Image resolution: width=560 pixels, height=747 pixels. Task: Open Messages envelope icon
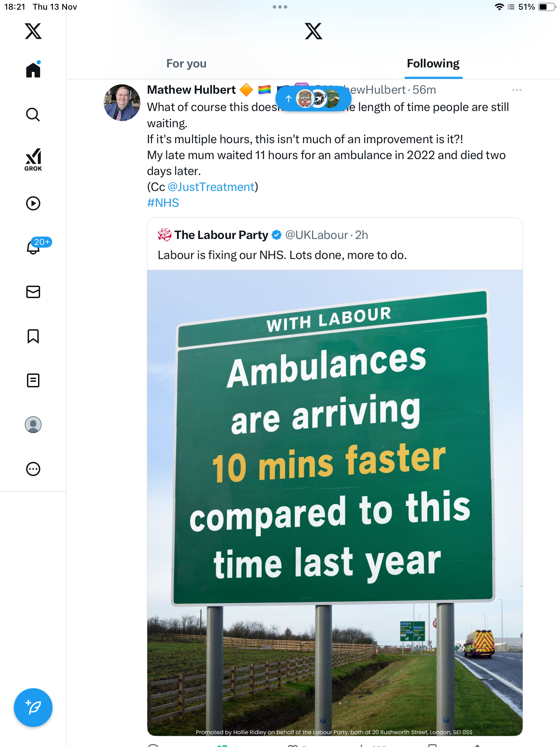tap(33, 292)
